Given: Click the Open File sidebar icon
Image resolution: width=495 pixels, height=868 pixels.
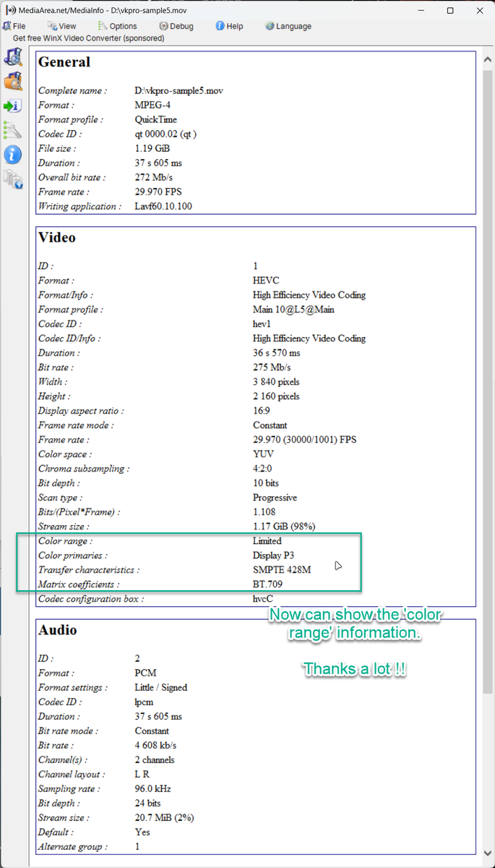Looking at the screenshot, I should coord(13,58).
